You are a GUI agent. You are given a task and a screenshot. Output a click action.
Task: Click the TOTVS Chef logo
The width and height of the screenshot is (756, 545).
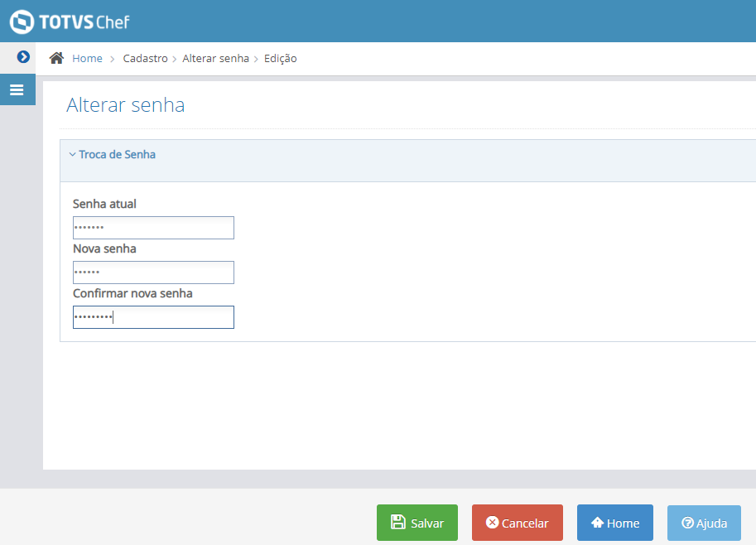coord(71,22)
